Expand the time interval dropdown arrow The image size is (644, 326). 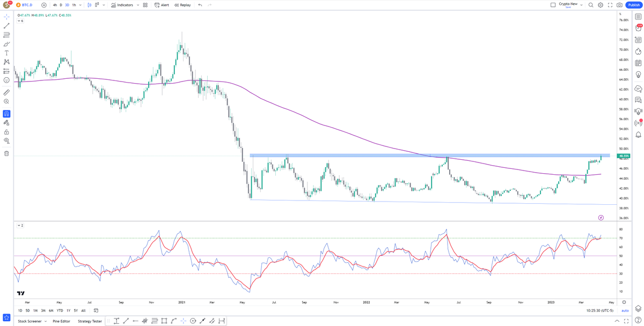tap(80, 5)
